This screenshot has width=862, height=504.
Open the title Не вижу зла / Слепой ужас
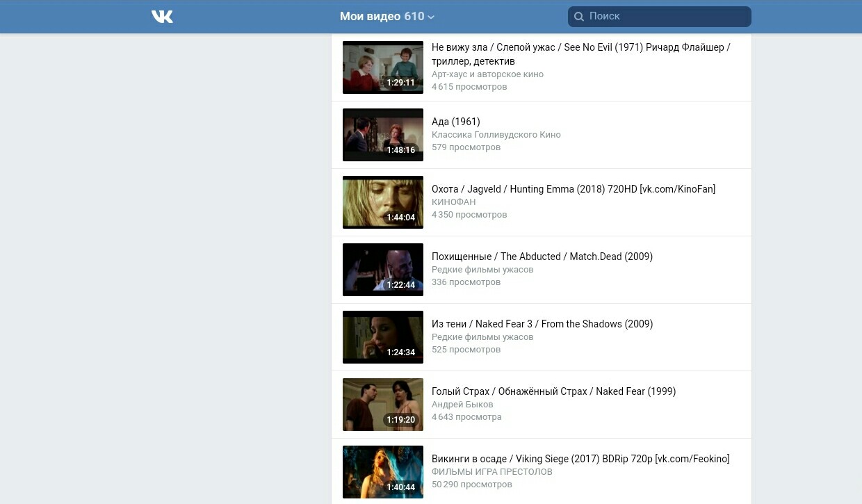pyautogui.click(x=580, y=54)
